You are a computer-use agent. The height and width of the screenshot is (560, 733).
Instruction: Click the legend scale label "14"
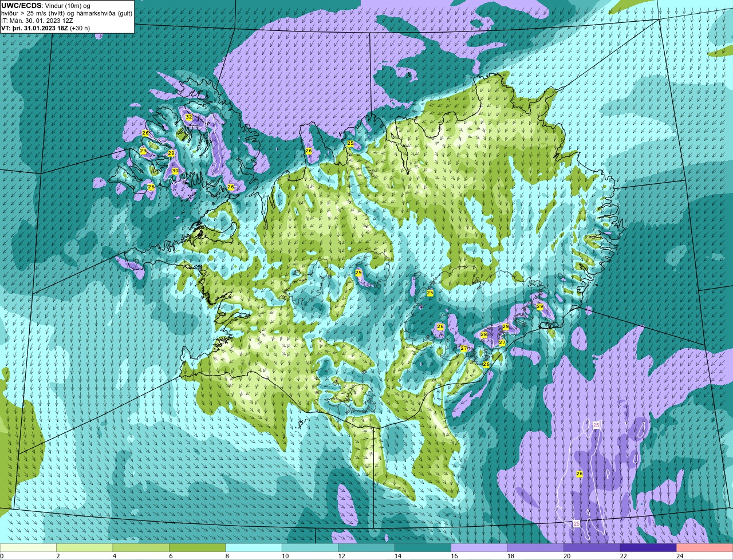tap(397, 556)
